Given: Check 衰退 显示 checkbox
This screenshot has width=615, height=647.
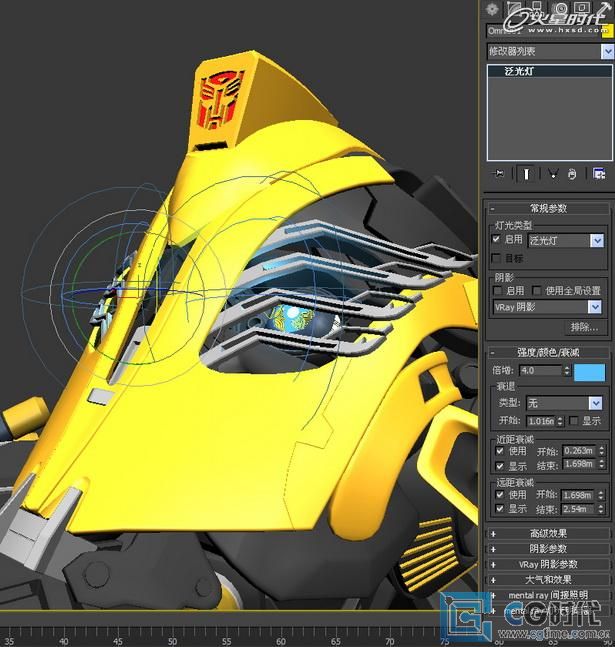Looking at the screenshot, I should coord(573,421).
